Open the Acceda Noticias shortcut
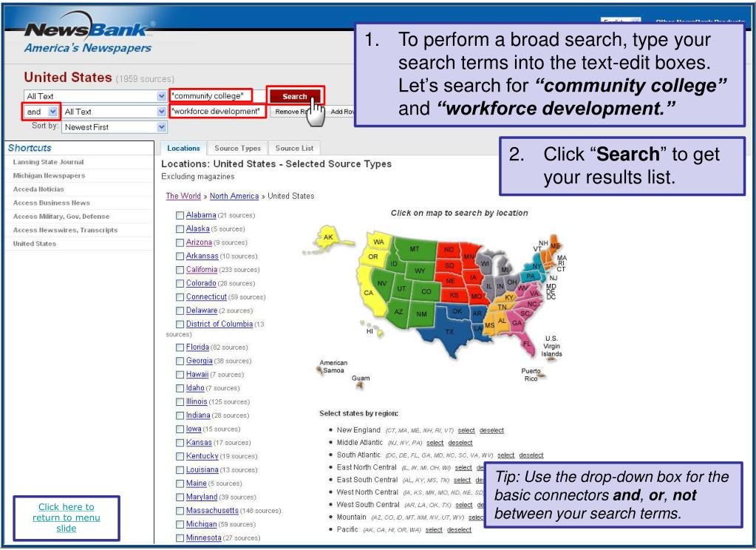 38,189
